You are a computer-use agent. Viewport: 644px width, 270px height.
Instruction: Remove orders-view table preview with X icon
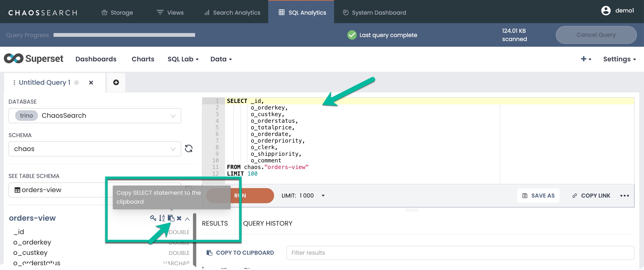pyautogui.click(x=179, y=219)
